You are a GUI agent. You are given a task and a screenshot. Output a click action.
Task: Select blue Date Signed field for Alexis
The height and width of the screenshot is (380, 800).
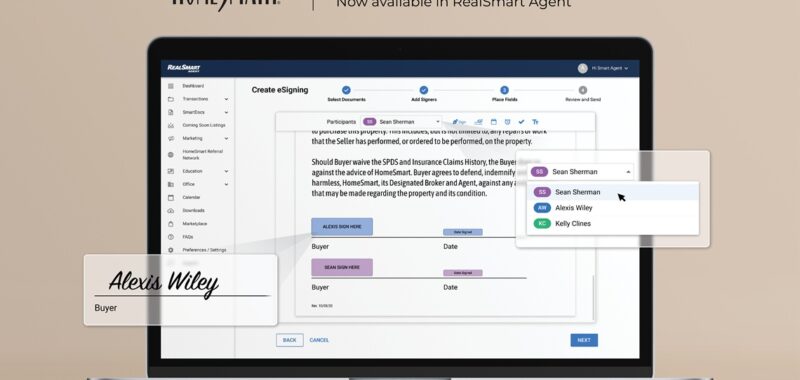point(463,232)
